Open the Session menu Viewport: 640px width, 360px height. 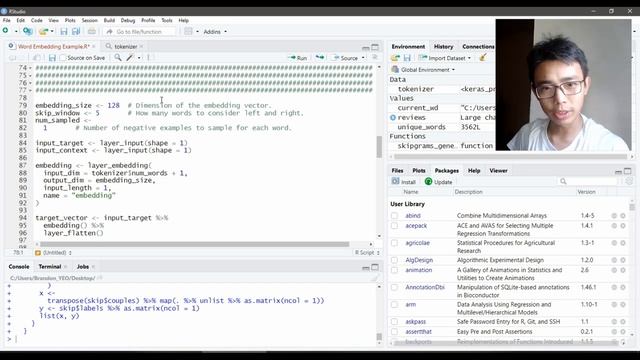[89, 20]
